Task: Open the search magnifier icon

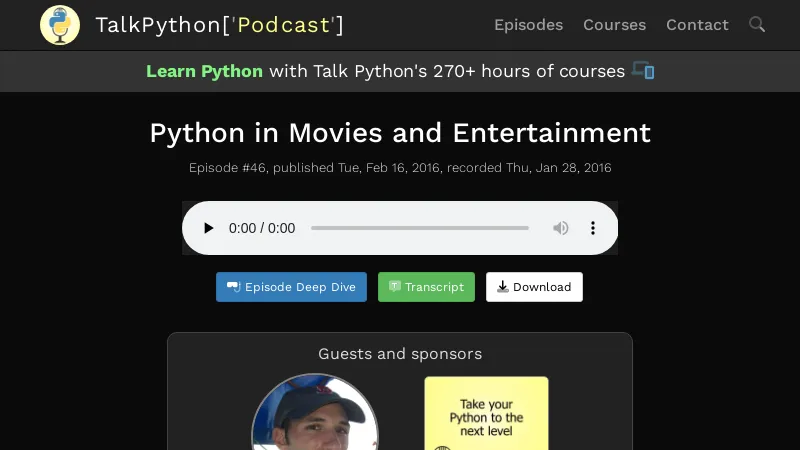Action: (x=757, y=24)
